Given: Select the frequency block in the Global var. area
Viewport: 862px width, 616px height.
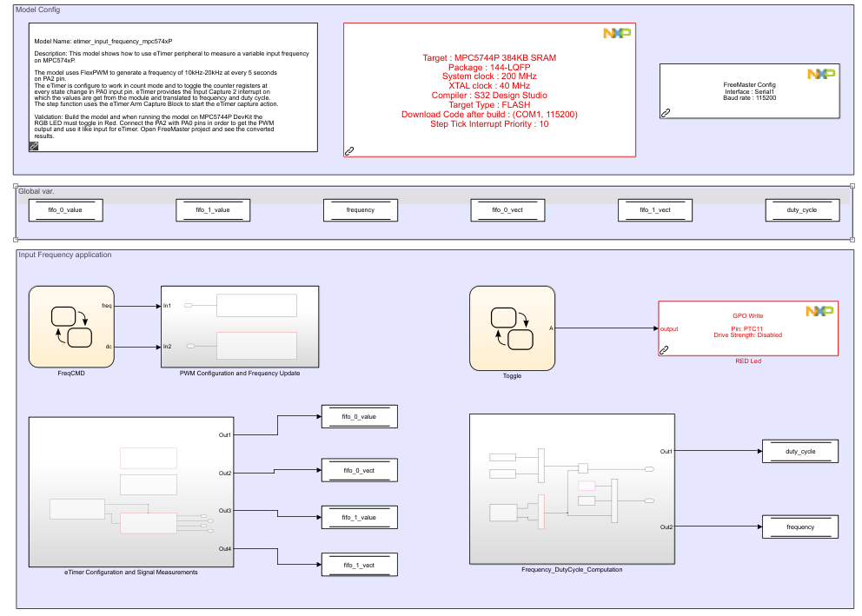Looking at the screenshot, I should click(360, 210).
